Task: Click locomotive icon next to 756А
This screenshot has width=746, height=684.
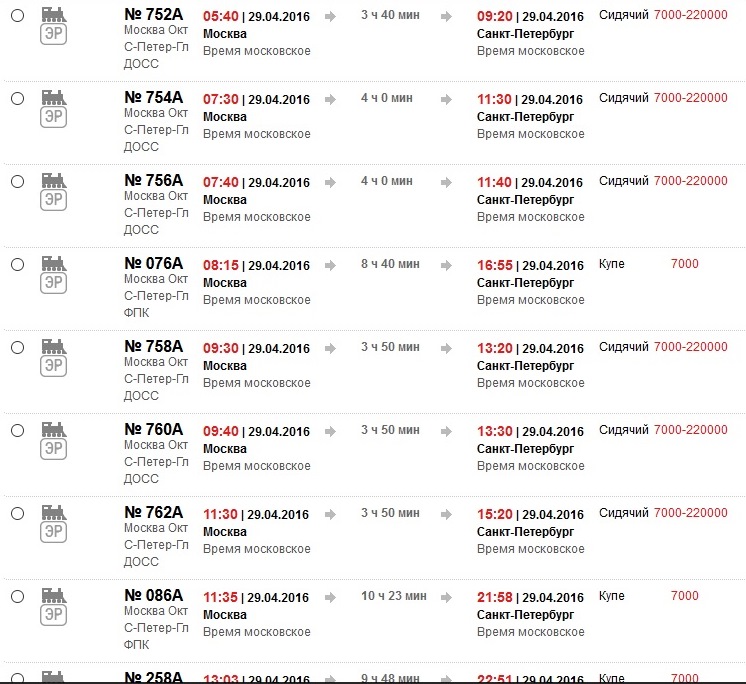Action: coord(53,180)
